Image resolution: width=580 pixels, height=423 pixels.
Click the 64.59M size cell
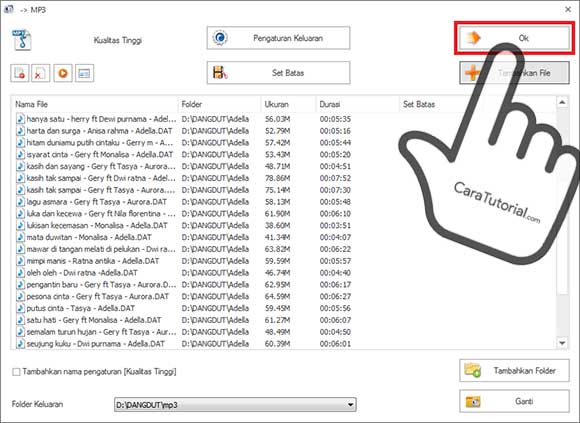pyautogui.click(x=277, y=297)
